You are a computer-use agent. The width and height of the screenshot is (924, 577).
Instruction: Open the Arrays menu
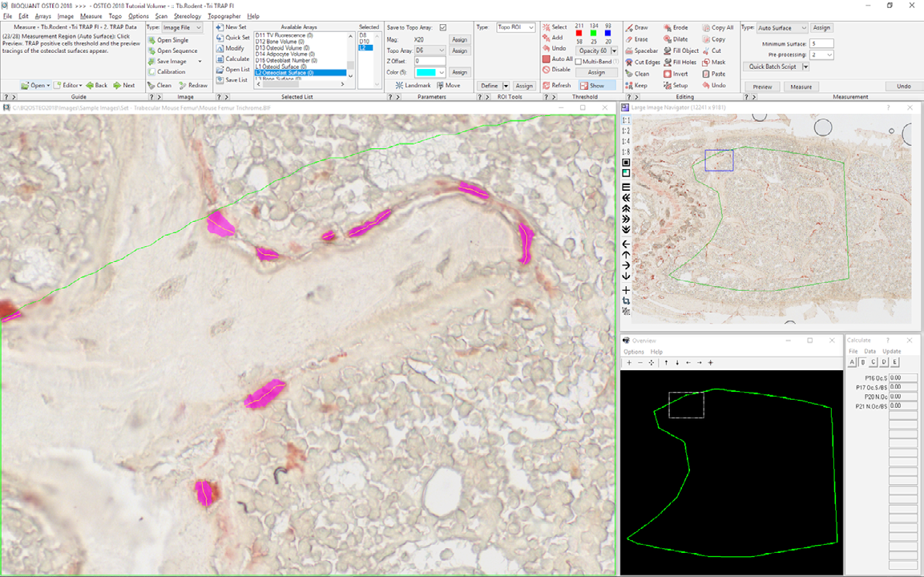pyautogui.click(x=43, y=16)
